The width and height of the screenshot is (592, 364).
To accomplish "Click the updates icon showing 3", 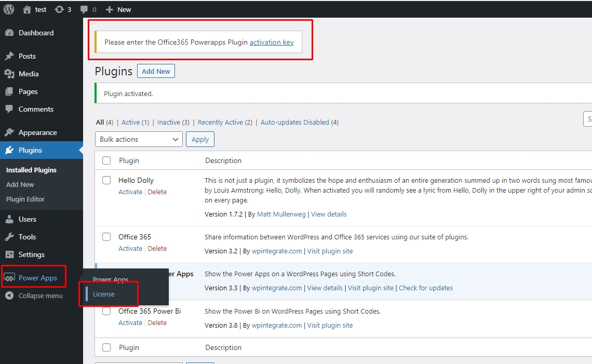I will (59, 9).
